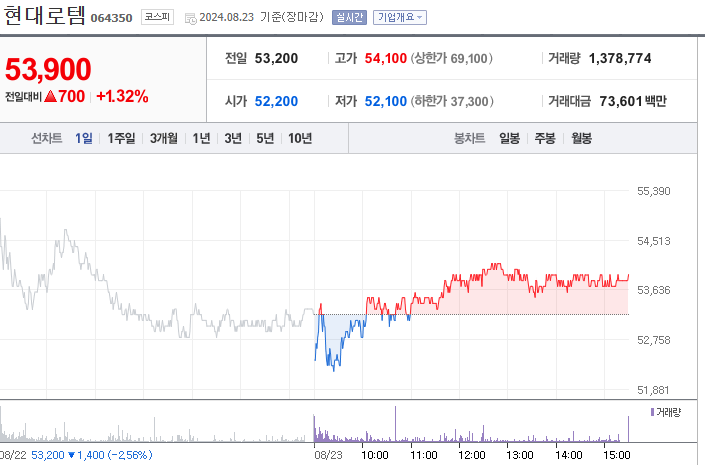
Task: Click the red up-arrow beside 700
Action: [x=51, y=96]
